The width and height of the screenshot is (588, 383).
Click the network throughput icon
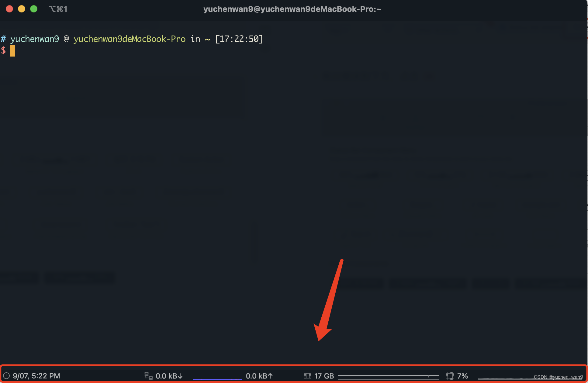tap(148, 376)
